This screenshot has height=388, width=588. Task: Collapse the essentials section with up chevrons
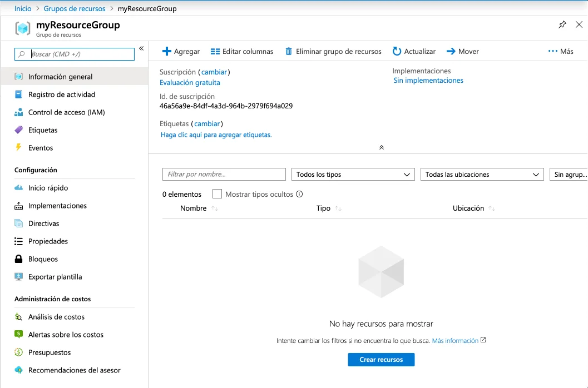tap(382, 147)
